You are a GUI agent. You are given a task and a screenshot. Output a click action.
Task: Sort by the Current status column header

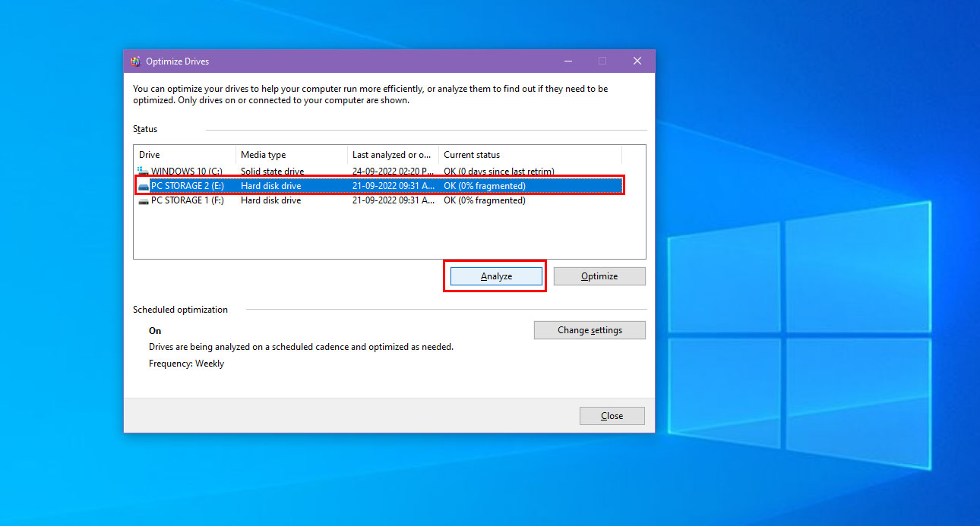(x=530, y=155)
